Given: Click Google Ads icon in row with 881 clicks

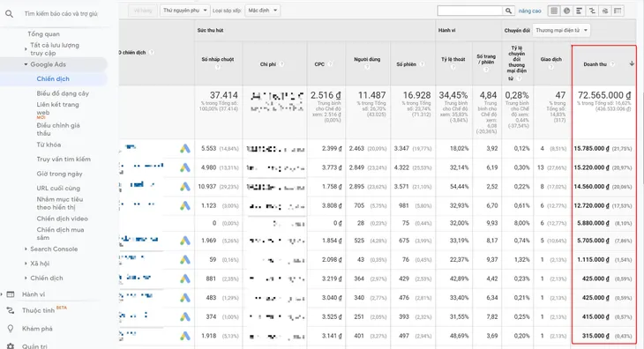Looking at the screenshot, I should 185,278.
